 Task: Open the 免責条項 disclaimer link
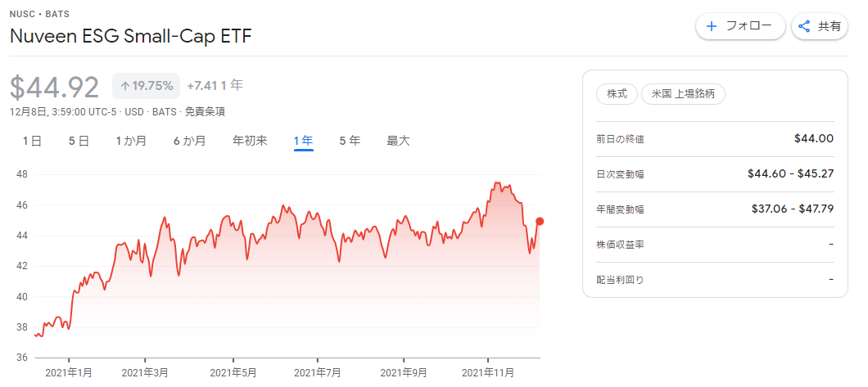tap(205, 111)
